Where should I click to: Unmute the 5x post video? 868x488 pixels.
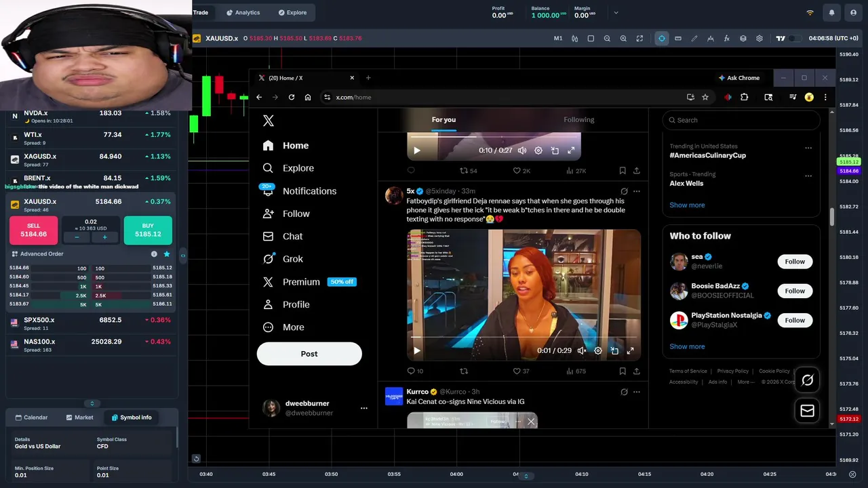coord(581,350)
